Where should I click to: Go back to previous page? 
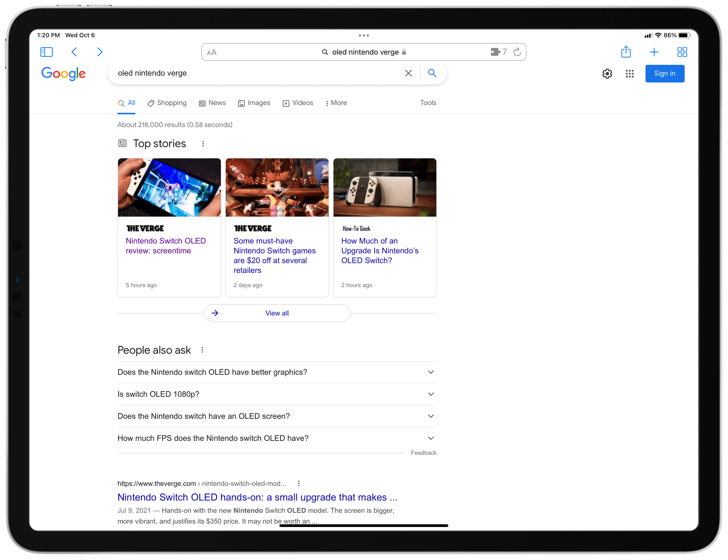click(x=74, y=52)
